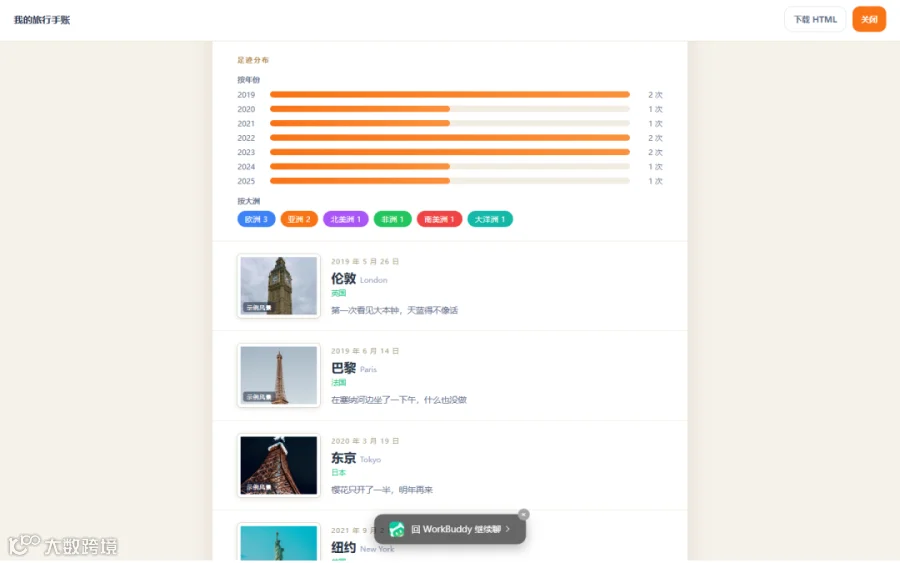Select the 大洋洲 1 continent tag
This screenshot has height=563, width=900.
[490, 219]
